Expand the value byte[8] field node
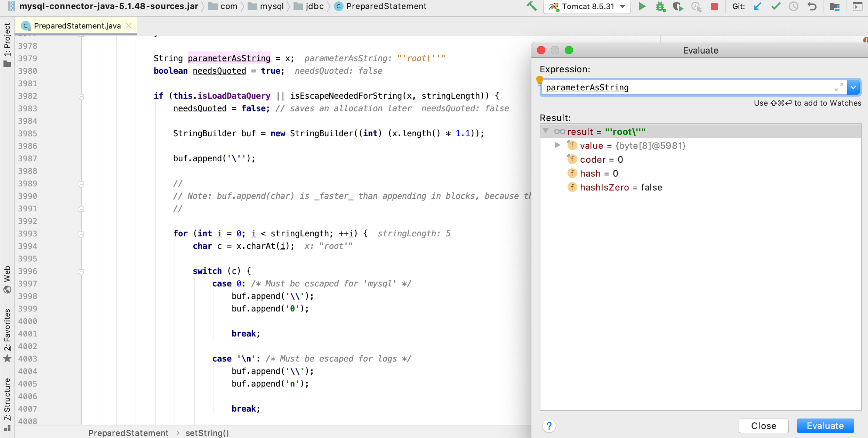This screenshot has width=868, height=438. tap(557, 145)
